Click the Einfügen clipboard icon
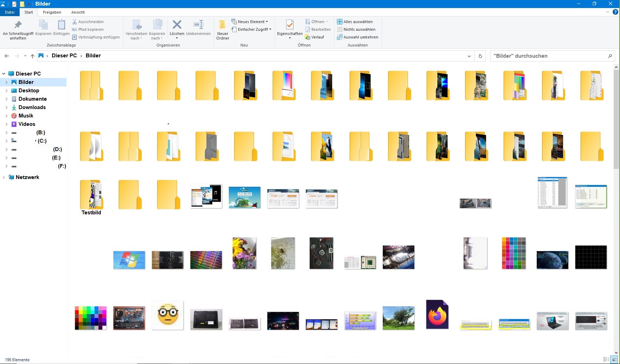This screenshot has height=364, width=620. click(61, 28)
